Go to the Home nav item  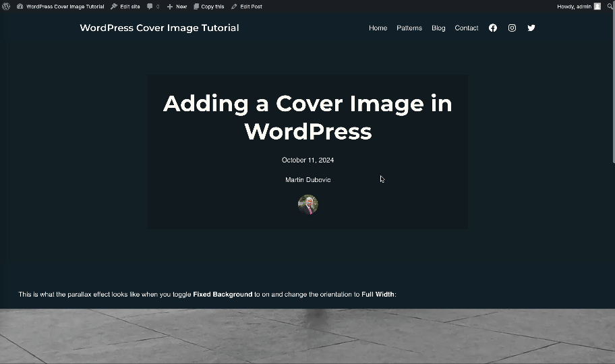click(378, 28)
